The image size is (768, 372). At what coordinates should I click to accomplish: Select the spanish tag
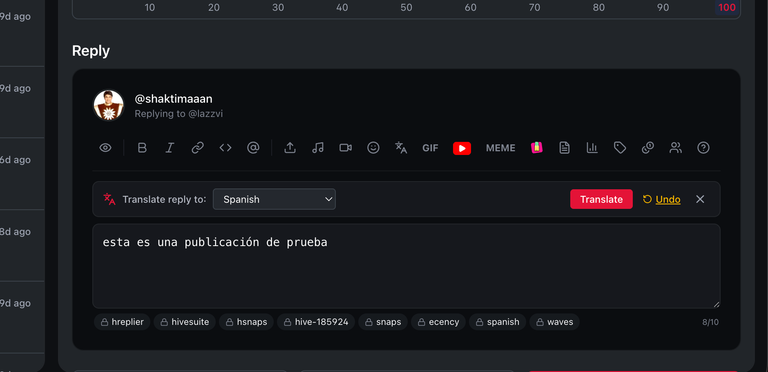click(498, 322)
